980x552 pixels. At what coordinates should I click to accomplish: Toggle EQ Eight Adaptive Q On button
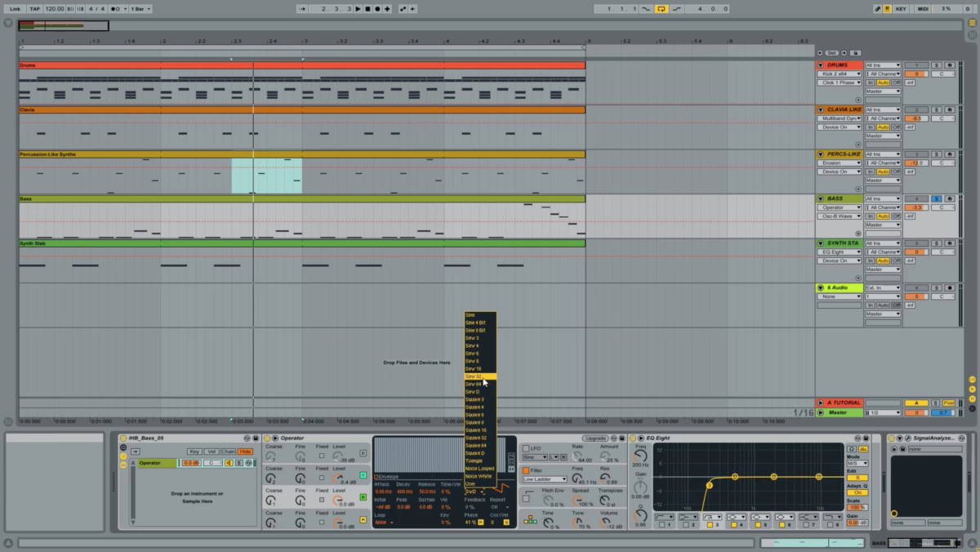coord(857,492)
